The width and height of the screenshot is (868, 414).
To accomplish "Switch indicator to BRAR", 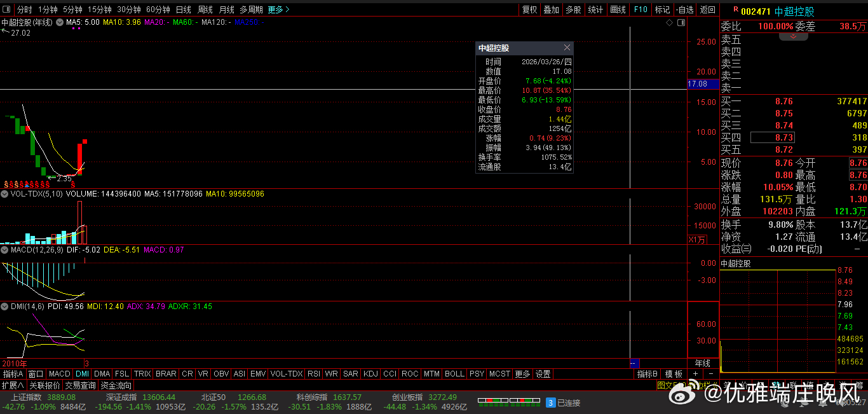I will pyautogui.click(x=166, y=374).
